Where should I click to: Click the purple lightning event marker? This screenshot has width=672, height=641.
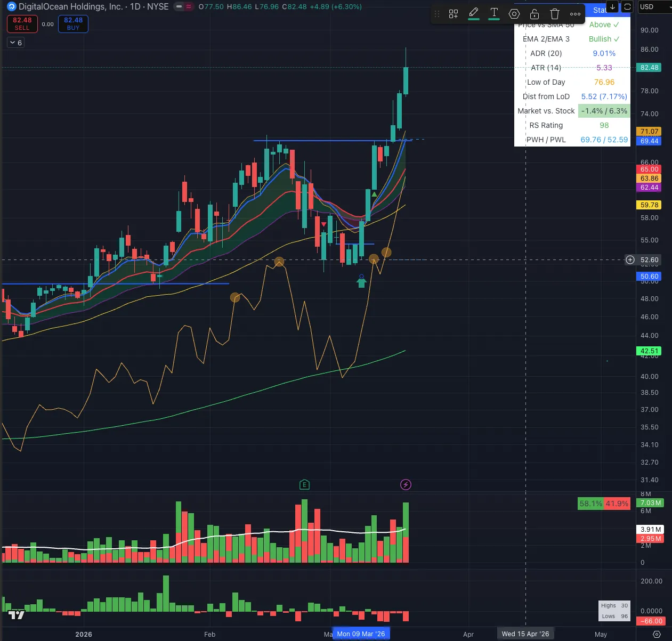coord(406,484)
